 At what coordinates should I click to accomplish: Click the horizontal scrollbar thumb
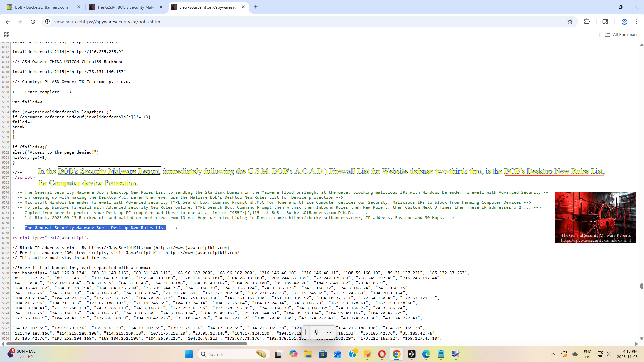click(x=127, y=344)
